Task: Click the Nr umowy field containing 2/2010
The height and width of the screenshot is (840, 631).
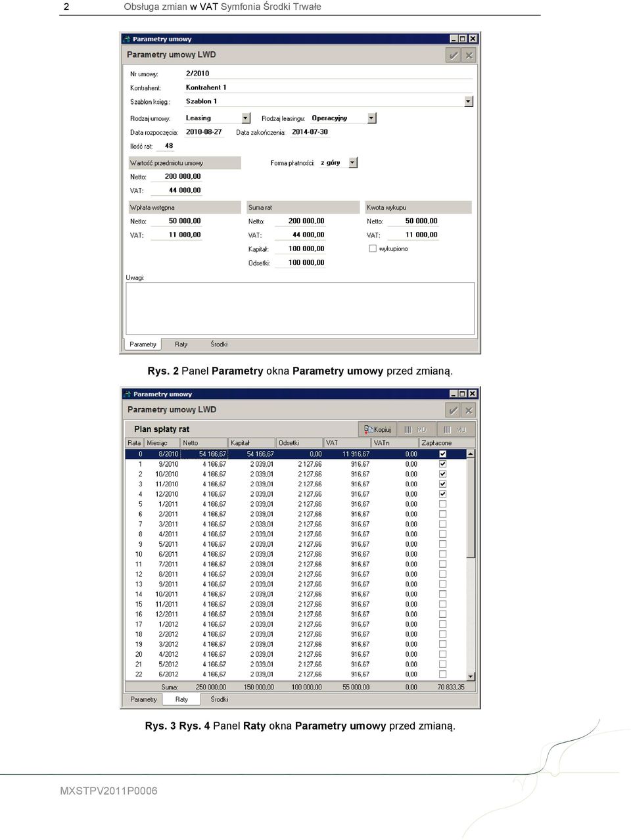Action: (328, 74)
